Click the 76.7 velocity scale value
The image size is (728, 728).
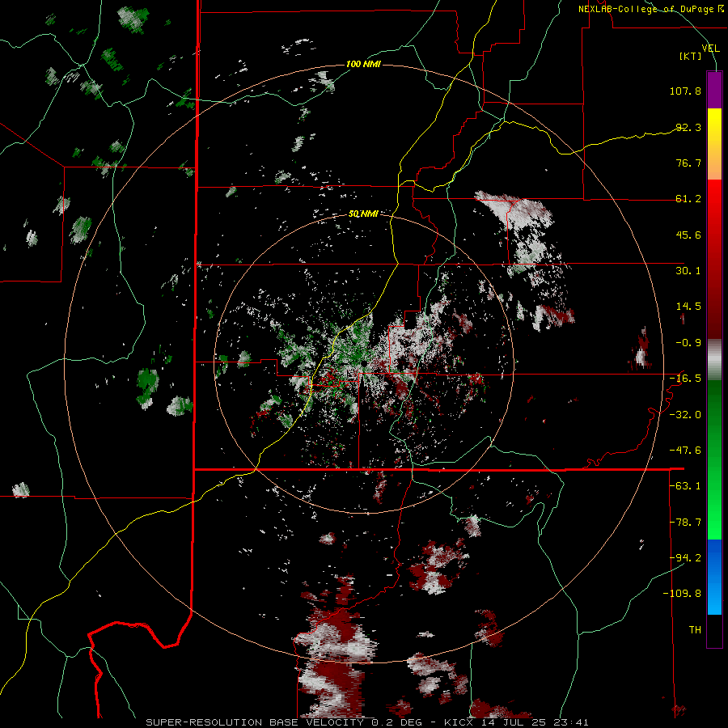[x=688, y=163]
